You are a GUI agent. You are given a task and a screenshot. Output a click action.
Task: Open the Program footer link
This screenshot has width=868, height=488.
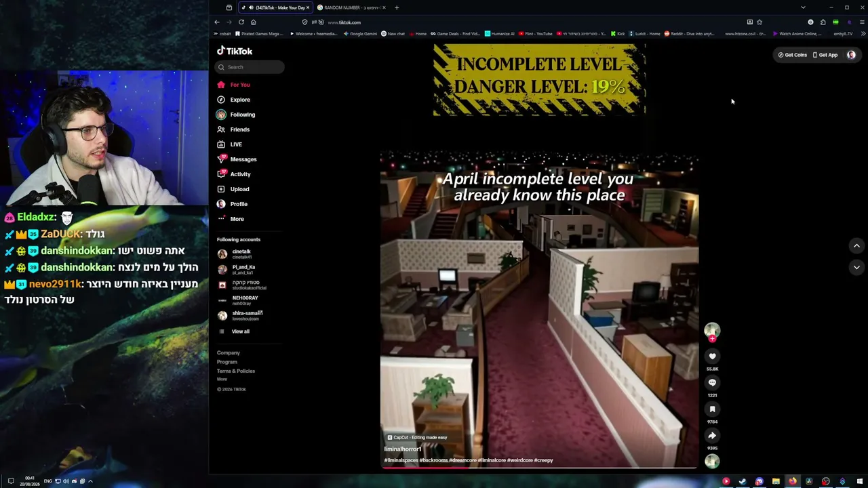click(227, 362)
